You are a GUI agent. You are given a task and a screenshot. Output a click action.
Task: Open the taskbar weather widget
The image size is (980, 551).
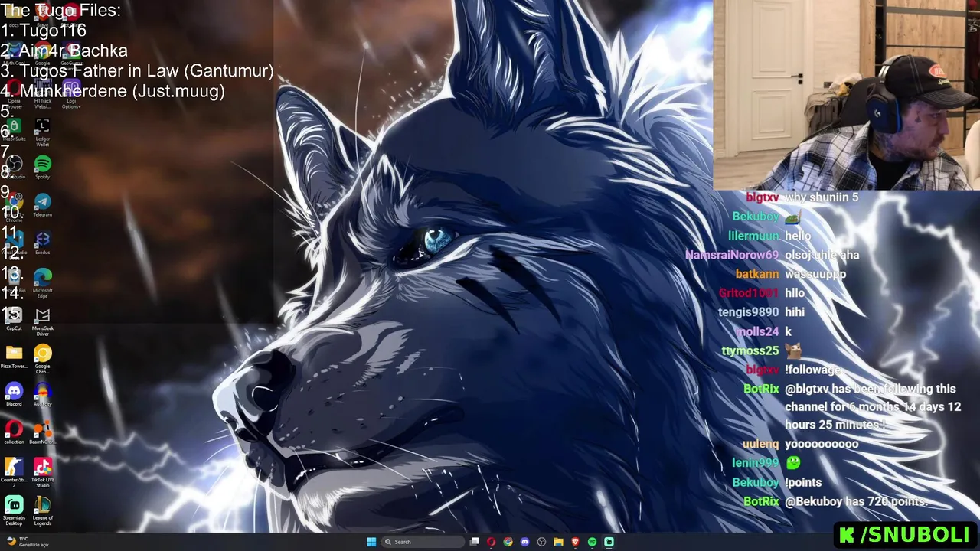point(28,542)
